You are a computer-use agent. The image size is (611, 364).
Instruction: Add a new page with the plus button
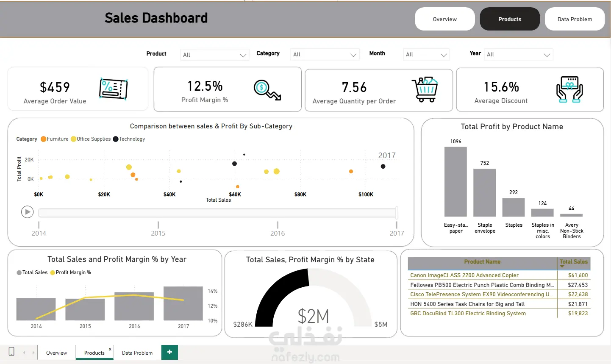point(169,352)
